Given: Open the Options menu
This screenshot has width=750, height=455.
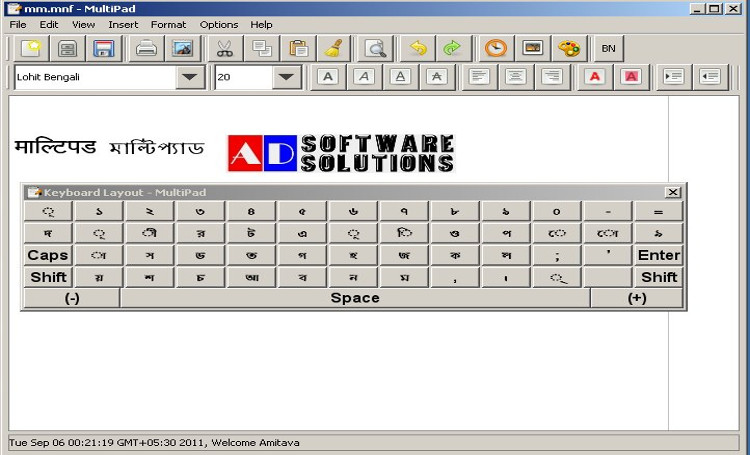Looking at the screenshot, I should pyautogui.click(x=219, y=24).
